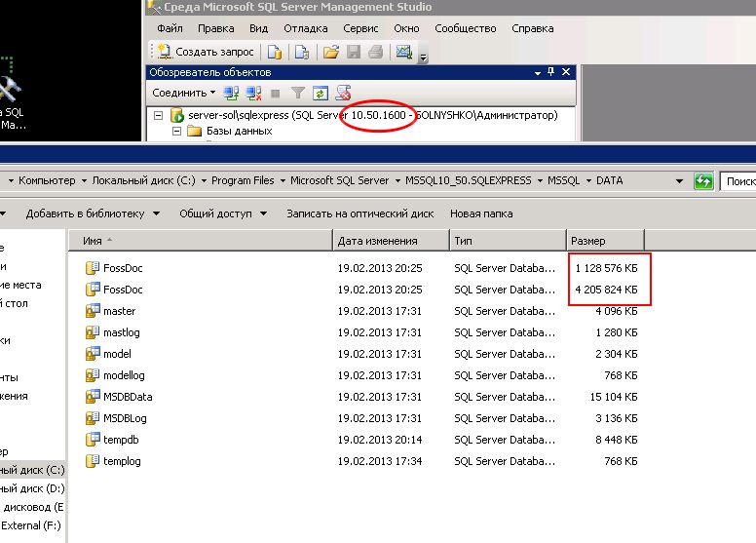
Task: Collapse the server-sol\sqlexpress node
Action: point(158,115)
